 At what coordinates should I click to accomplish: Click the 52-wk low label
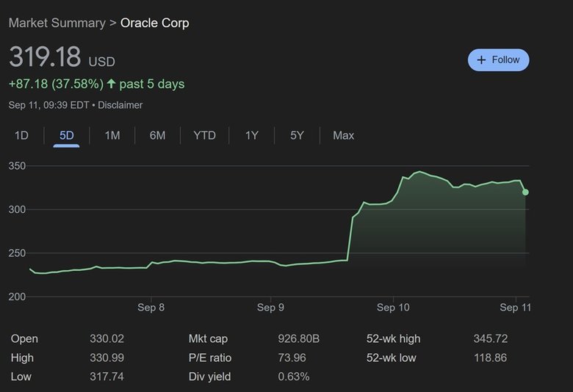391,357
